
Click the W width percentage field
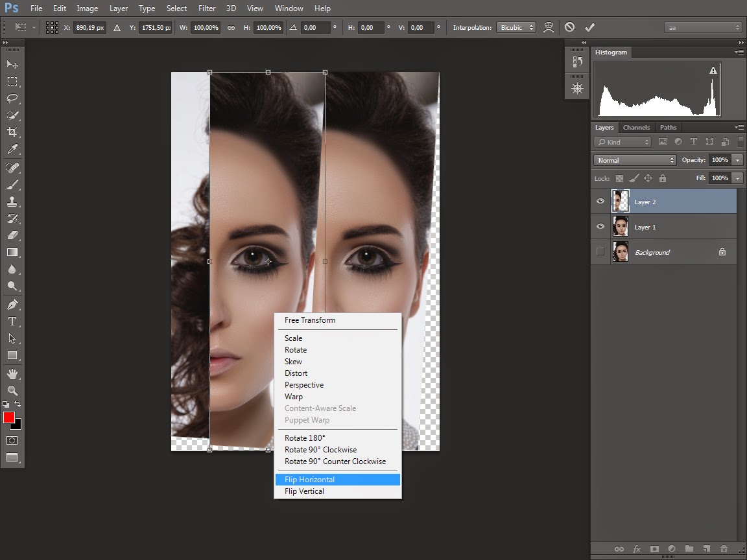(x=206, y=27)
